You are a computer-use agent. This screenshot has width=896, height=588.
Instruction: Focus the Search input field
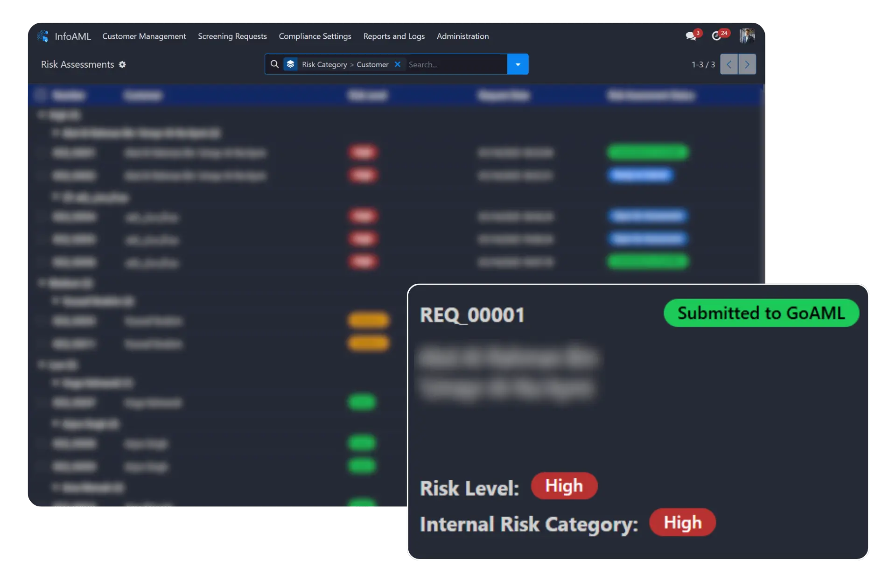[455, 64]
